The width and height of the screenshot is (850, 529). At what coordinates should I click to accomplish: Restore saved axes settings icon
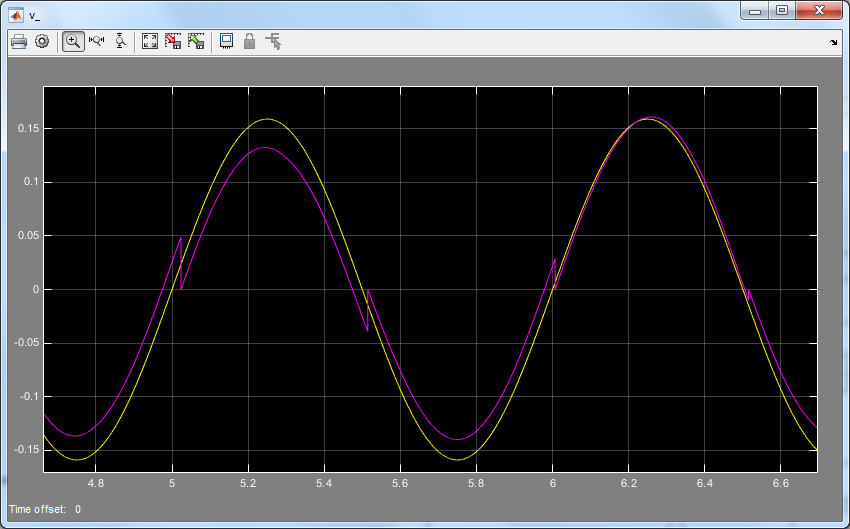[196, 41]
